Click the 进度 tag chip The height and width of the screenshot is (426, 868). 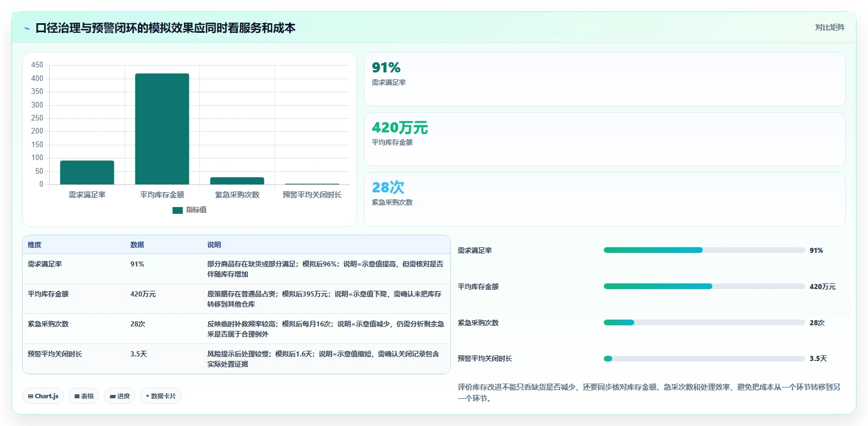119,396
